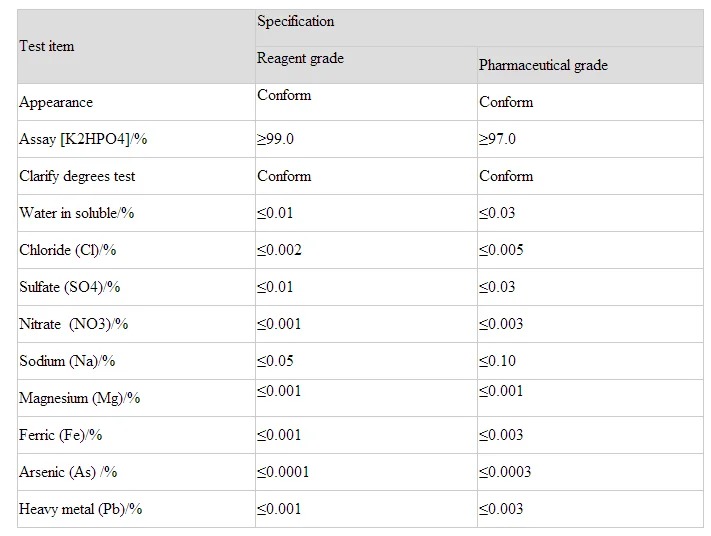Click the 'Reagent grade' column header
The image size is (711, 536).
click(300, 58)
